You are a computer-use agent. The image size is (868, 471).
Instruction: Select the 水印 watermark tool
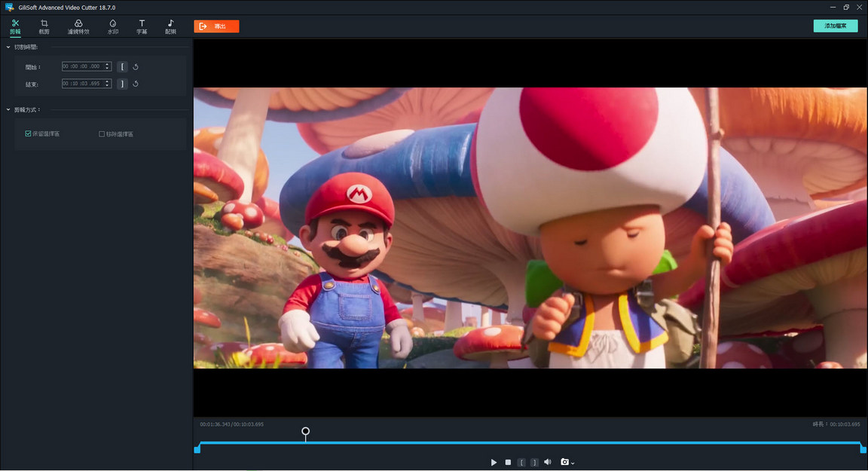tap(112, 26)
